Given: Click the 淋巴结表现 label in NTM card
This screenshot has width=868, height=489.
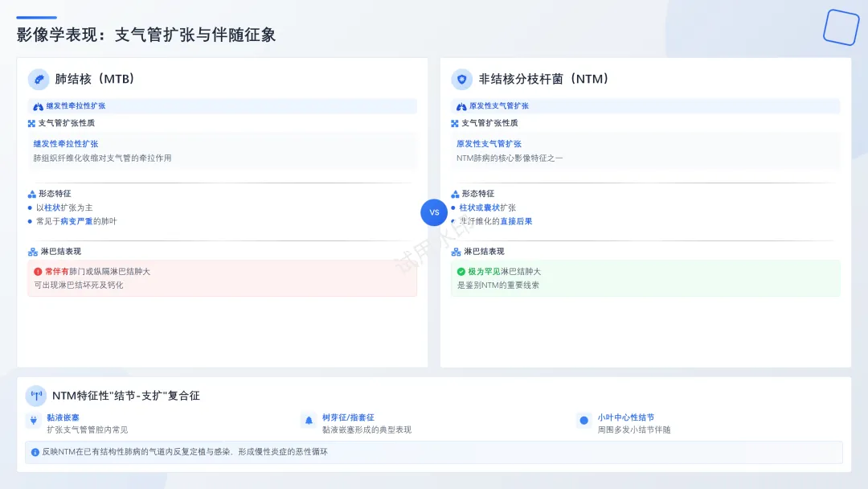Looking at the screenshot, I should (x=485, y=252).
